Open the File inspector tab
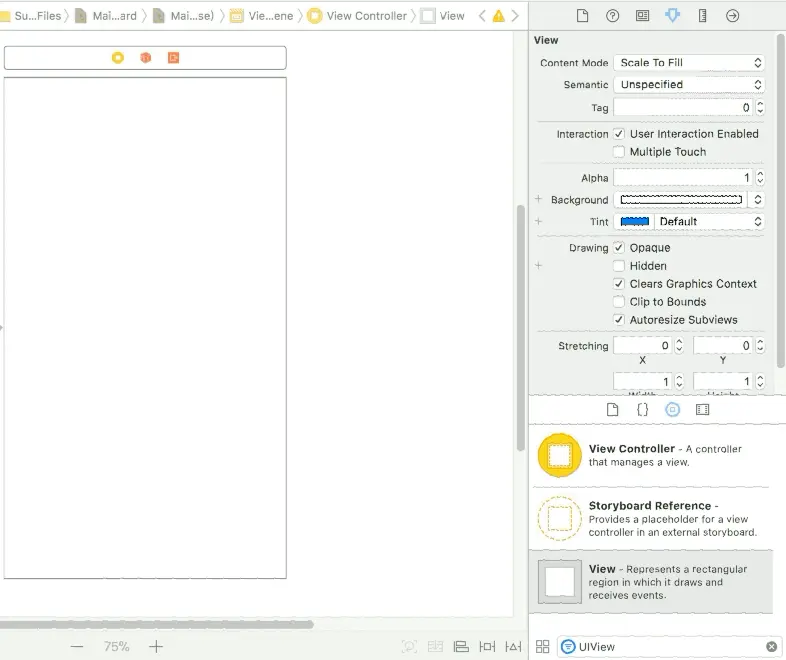786x660 pixels. pyautogui.click(x=582, y=16)
